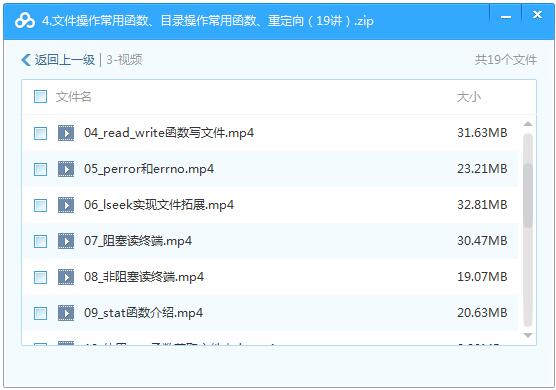The width and height of the screenshot is (556, 390).
Task: Click video icon of 04_read_write函数写文件.mp4
Action: coord(66,133)
